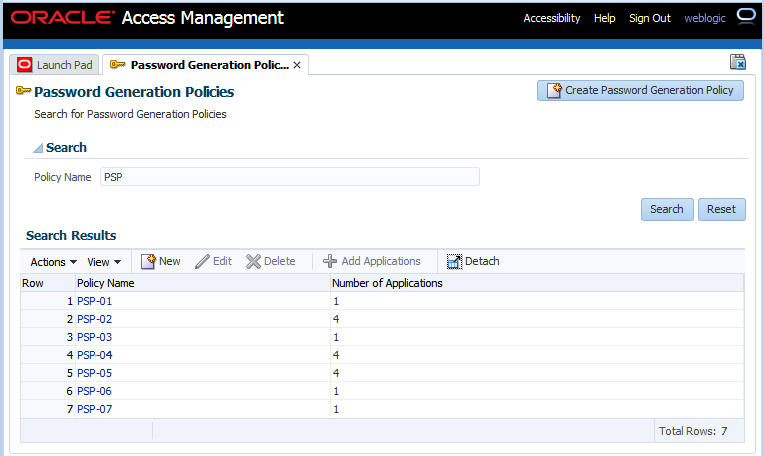Open the PSP-06 policy link
This screenshot has height=456, width=764.
coord(95,391)
